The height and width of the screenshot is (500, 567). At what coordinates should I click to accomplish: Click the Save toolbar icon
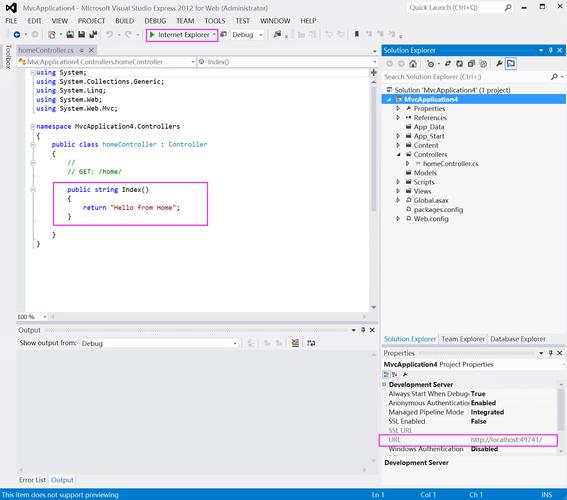point(82,35)
